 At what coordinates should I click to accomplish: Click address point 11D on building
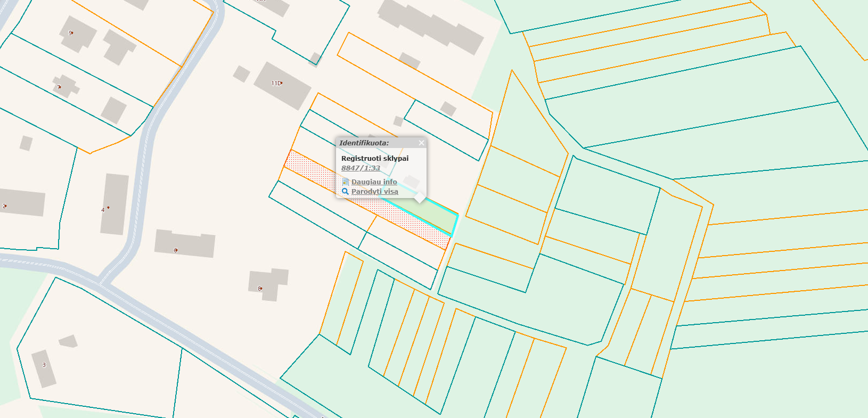(277, 84)
